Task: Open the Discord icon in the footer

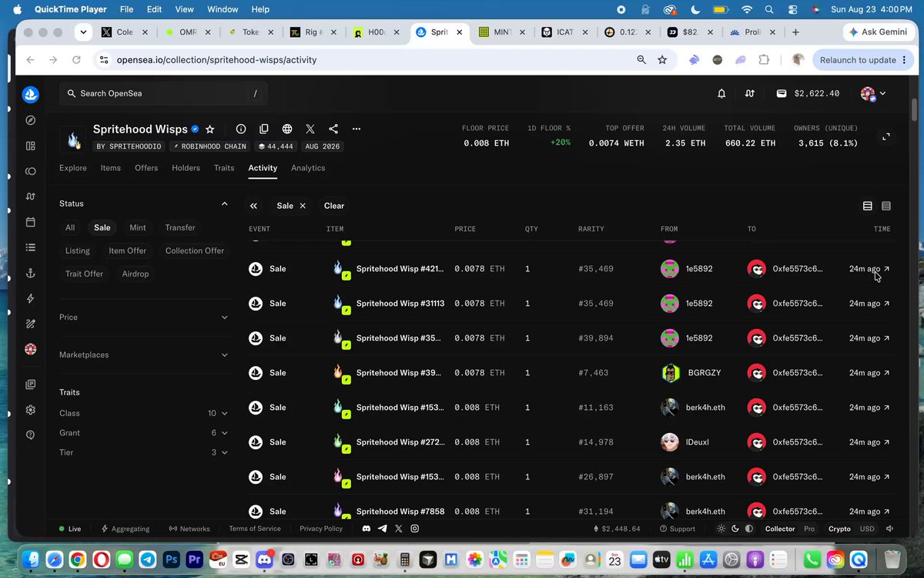Action: [x=367, y=529]
